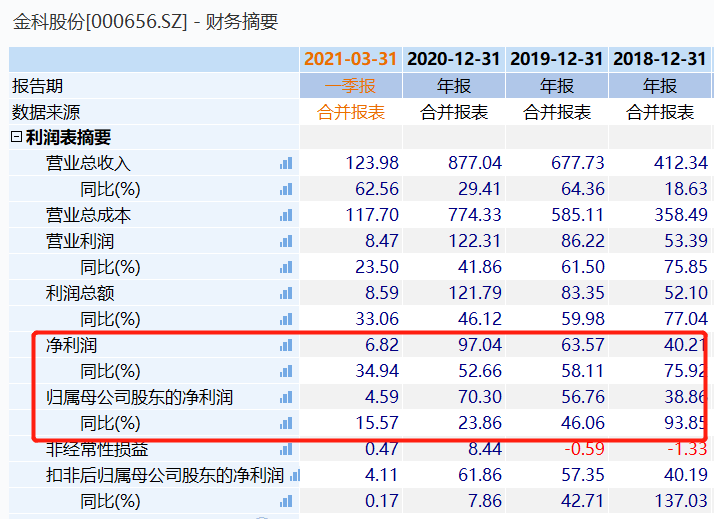714x519 pixels.
Task: Click the 774.33 total cost value
Action: [475, 215]
